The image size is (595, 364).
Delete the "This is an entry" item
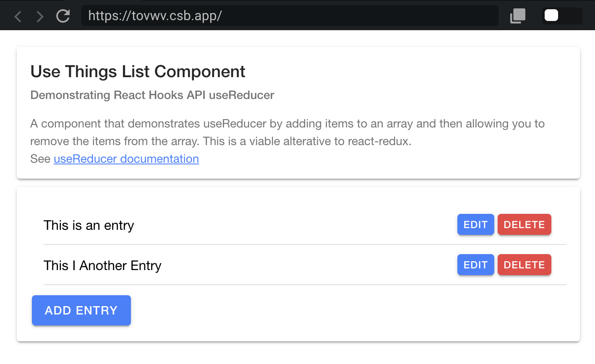(524, 225)
